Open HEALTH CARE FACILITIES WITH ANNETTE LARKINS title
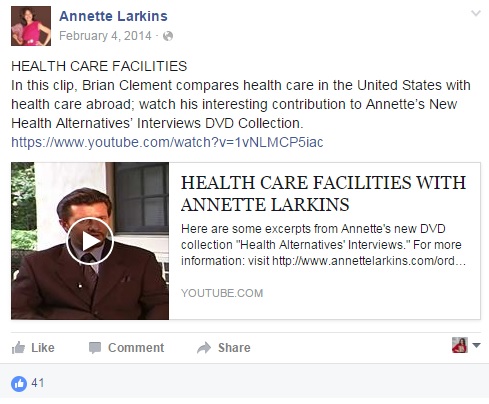This screenshot has width=489, height=404. [323, 194]
